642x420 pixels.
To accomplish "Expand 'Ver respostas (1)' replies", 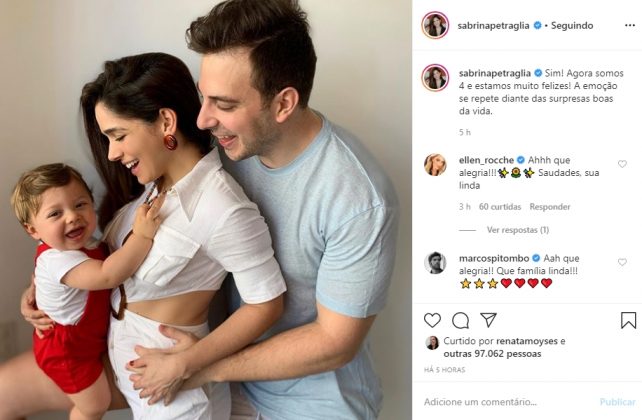I will [518, 230].
